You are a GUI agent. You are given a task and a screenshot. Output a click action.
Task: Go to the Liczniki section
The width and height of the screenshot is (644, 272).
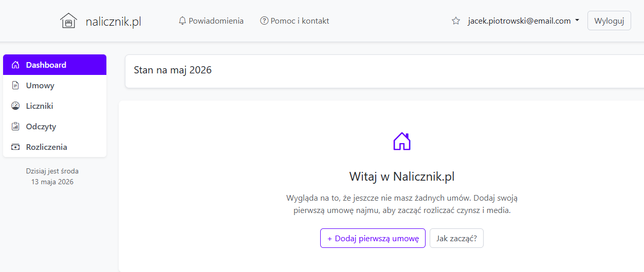(x=54, y=106)
